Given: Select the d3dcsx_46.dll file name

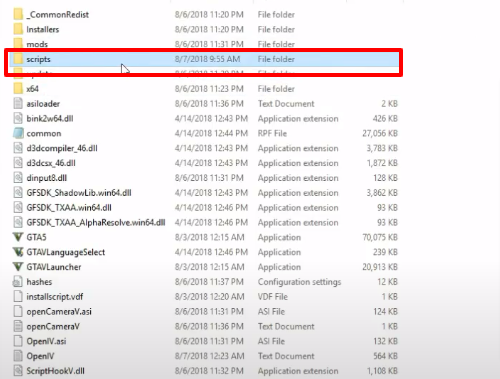Looking at the screenshot, I should point(51,163).
